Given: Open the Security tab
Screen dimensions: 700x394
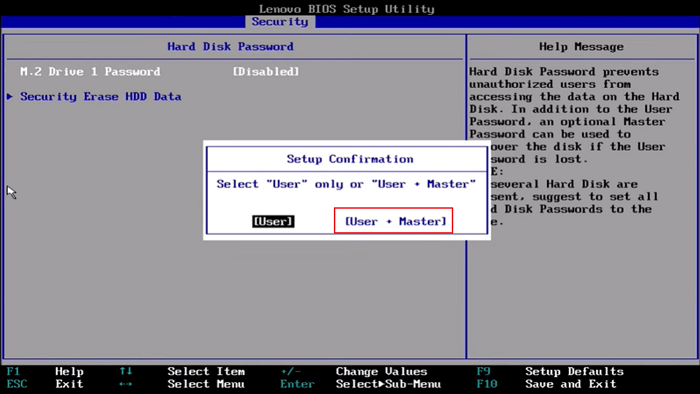Looking at the screenshot, I should click(280, 21).
